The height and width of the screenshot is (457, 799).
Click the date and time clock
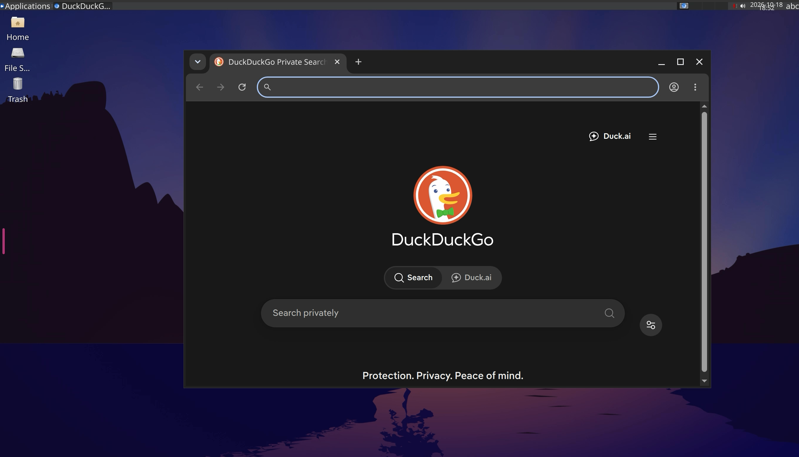click(x=766, y=6)
